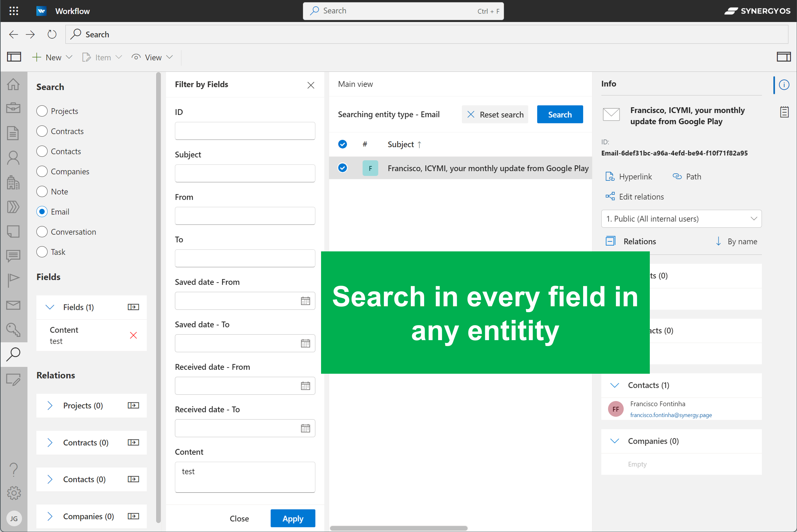
Task: Select the Projects radio button
Action: coord(42,111)
